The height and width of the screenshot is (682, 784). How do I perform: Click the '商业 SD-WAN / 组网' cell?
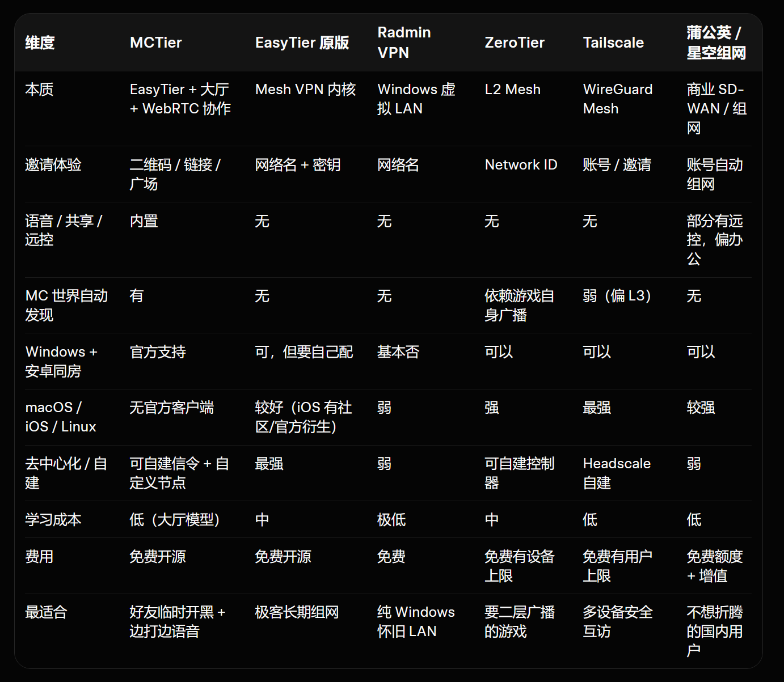pos(716,109)
